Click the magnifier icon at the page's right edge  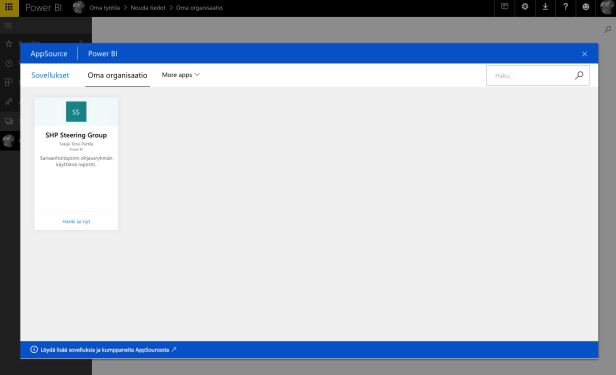(607, 29)
